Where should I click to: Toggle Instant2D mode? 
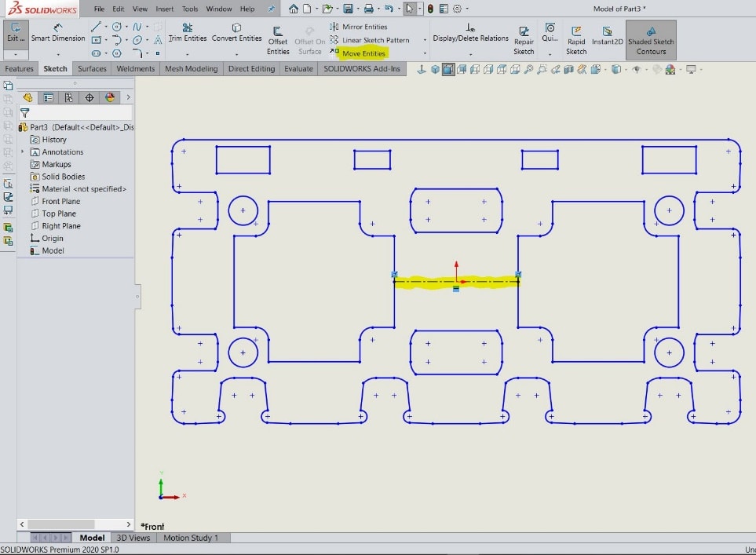[607, 36]
